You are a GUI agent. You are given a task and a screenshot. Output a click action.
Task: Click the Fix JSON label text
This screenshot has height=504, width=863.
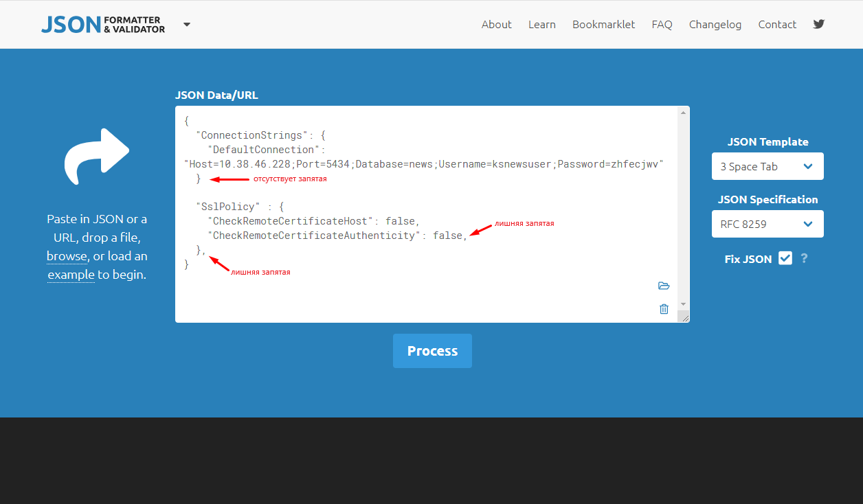[x=748, y=259]
